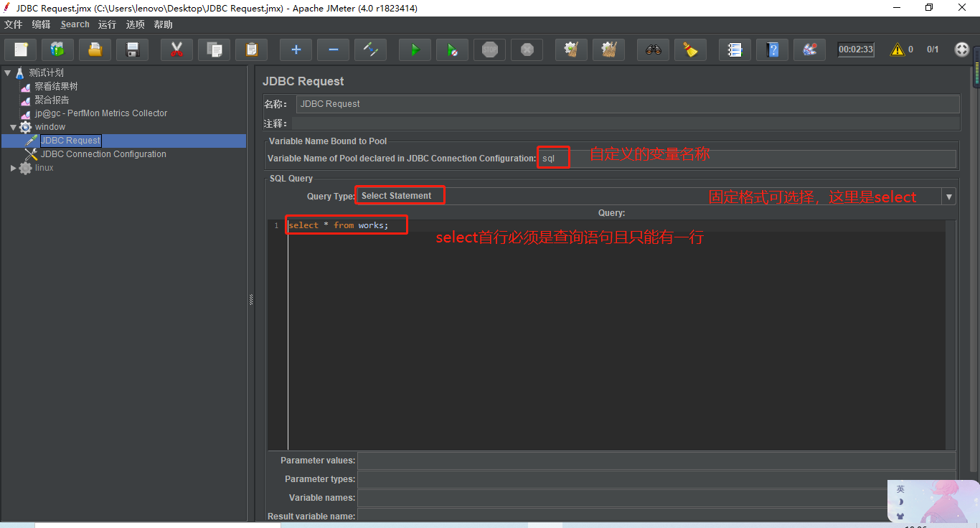Open the 运行 menu

point(107,24)
